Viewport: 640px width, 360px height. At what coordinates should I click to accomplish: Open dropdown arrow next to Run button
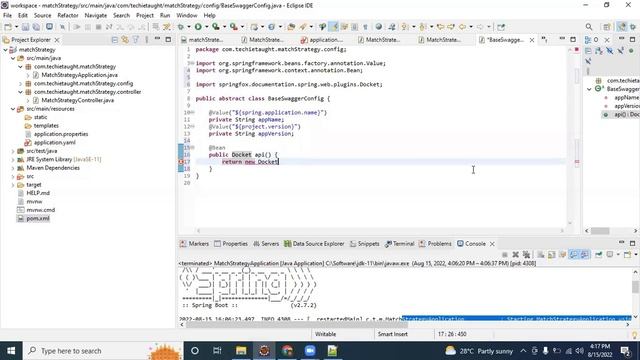[x=206, y=27]
